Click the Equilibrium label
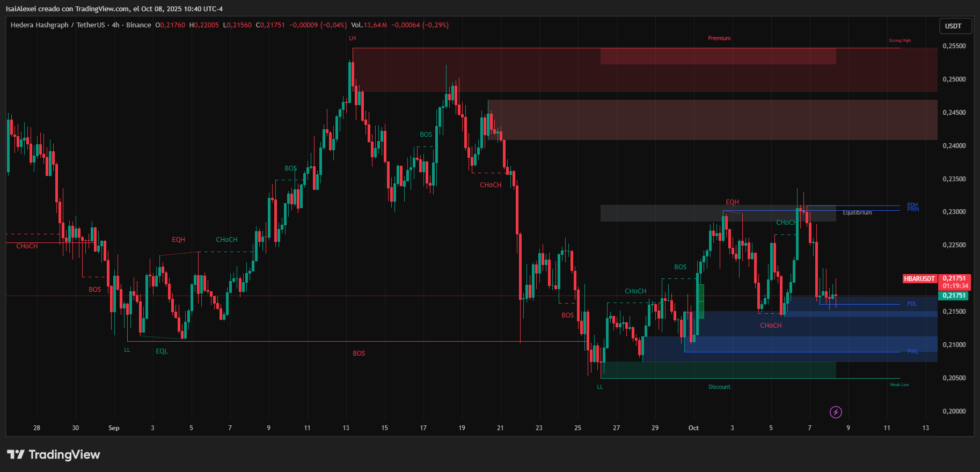 point(857,213)
